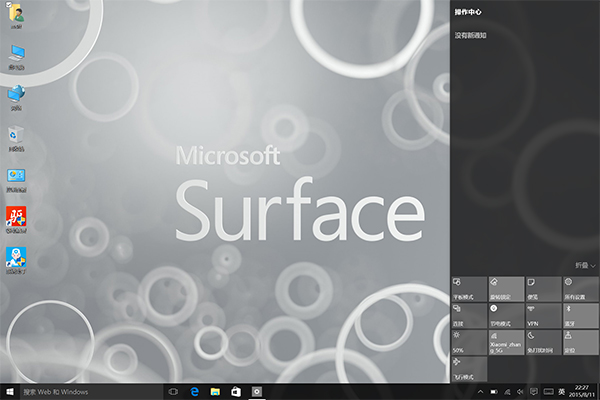The height and width of the screenshot is (400, 600).
Task: Toggle the Tablet mode (平板模式) tile
Action: [469, 289]
